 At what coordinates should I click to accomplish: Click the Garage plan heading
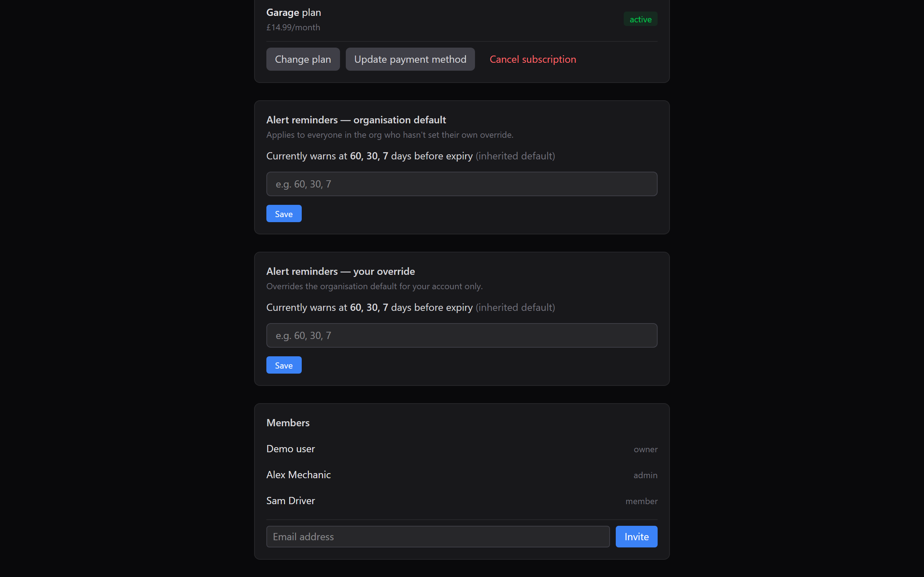click(x=293, y=12)
